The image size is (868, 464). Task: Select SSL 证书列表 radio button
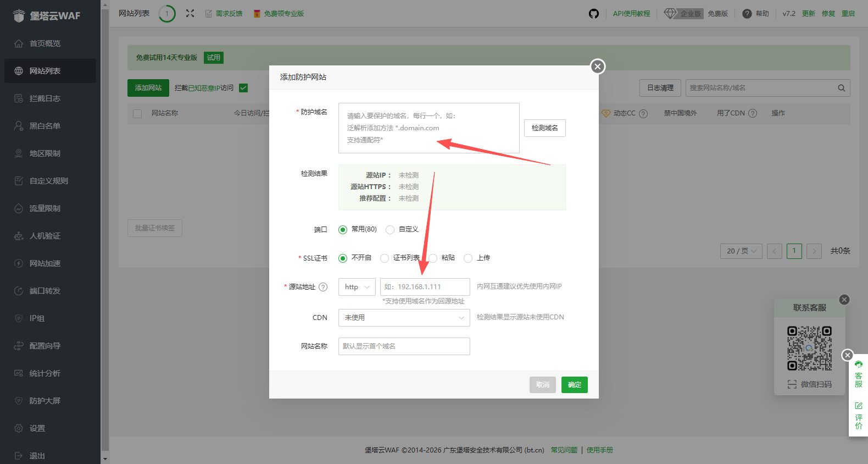click(x=385, y=258)
